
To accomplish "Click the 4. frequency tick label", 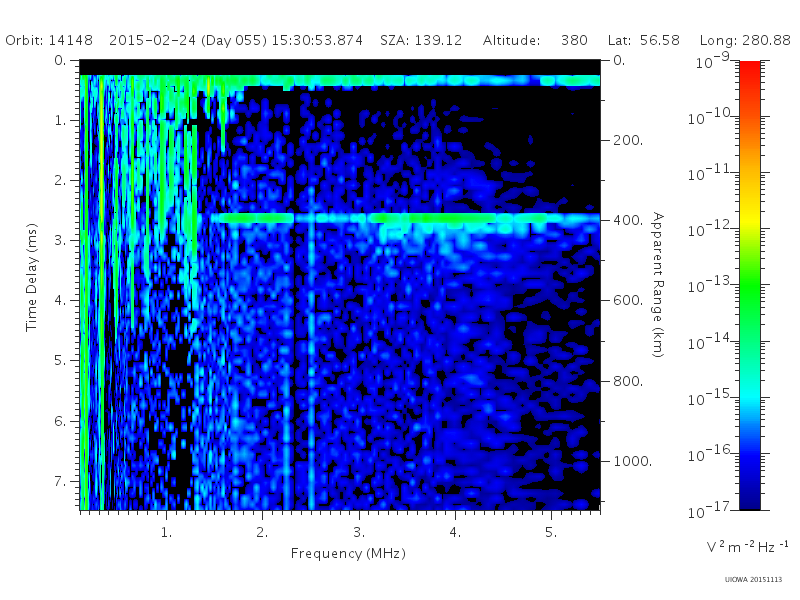I will 455,532.
